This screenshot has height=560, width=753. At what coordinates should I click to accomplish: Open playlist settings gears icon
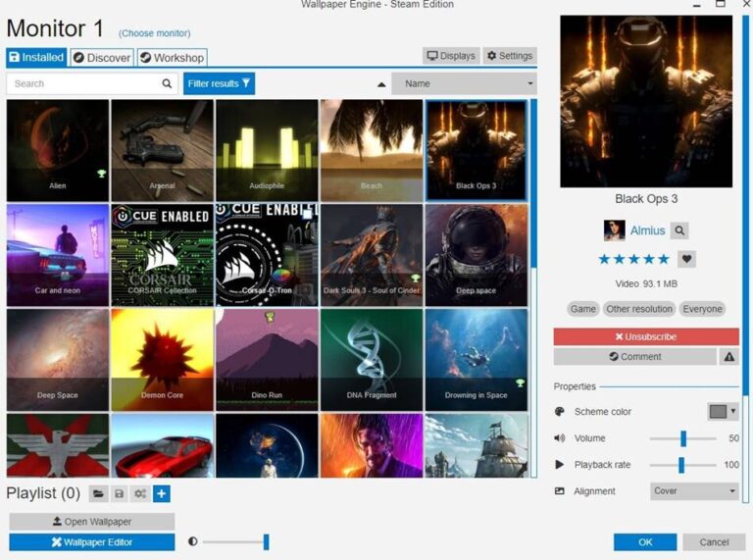[x=140, y=494]
